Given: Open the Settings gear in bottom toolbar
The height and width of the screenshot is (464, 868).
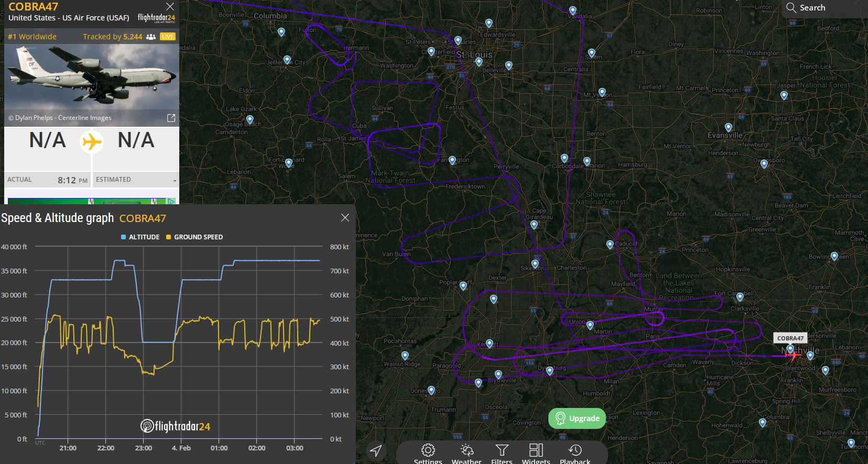Looking at the screenshot, I should click(x=428, y=453).
